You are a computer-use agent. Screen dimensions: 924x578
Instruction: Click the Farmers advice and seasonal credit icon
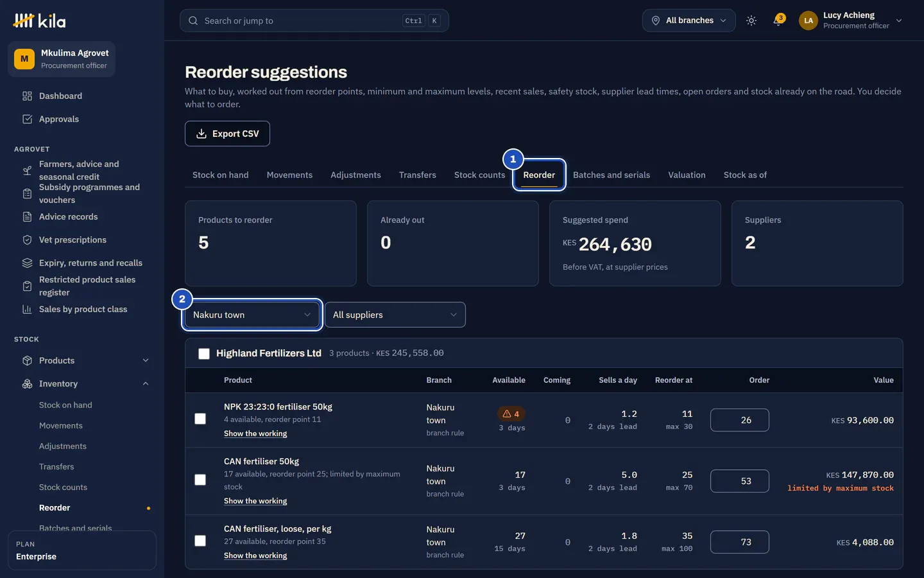click(x=27, y=171)
